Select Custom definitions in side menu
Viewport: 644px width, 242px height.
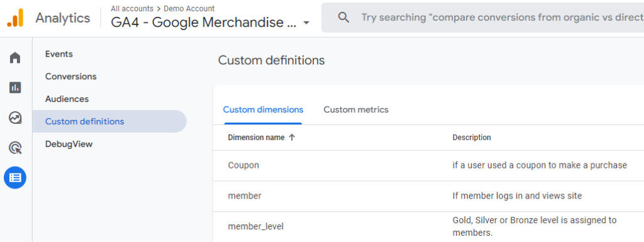[x=109, y=121]
